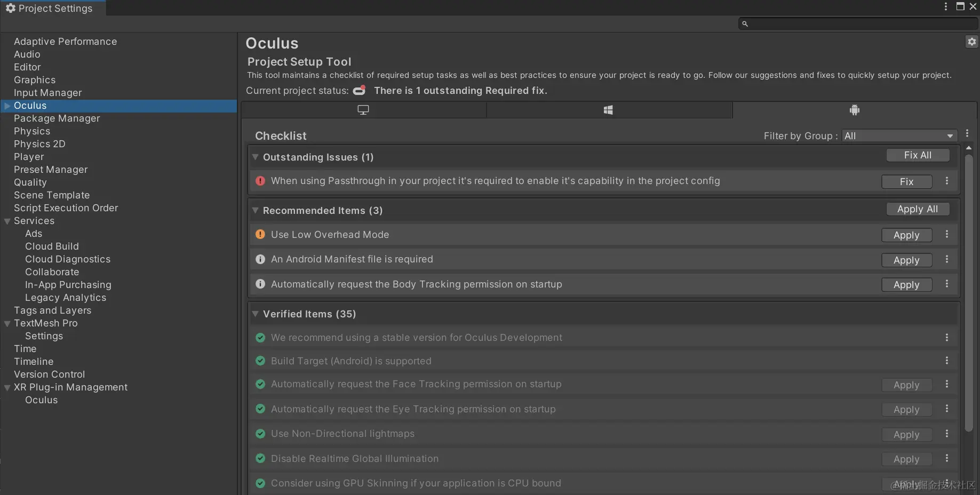Image resolution: width=980 pixels, height=495 pixels.
Task: Open Settings under TextMesh Pro
Action: coord(44,336)
